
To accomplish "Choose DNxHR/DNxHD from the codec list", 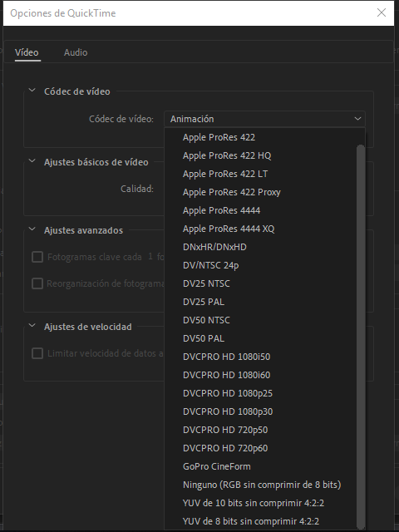I will click(x=260, y=248).
